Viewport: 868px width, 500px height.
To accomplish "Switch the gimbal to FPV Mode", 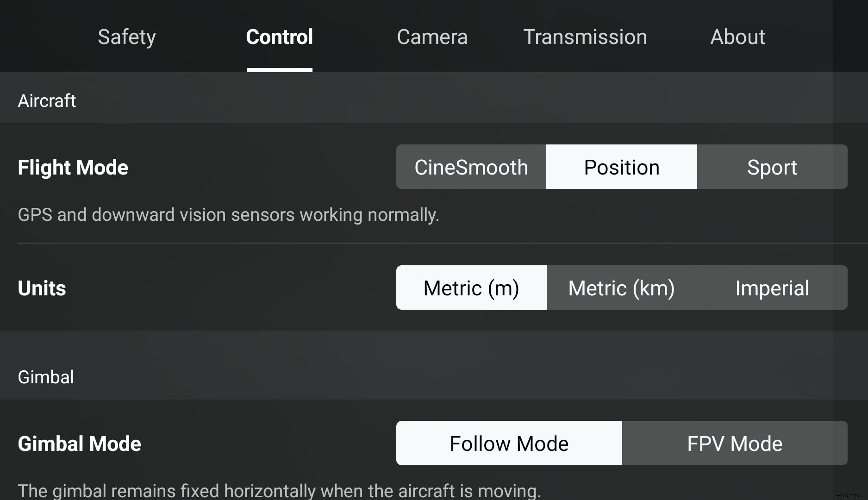I will pyautogui.click(x=734, y=443).
